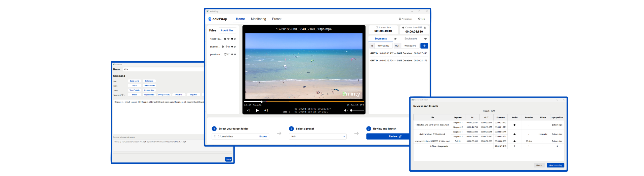This screenshot has height=176, width=644.
Task: Insert the segment Index token
Action: tap(134, 95)
